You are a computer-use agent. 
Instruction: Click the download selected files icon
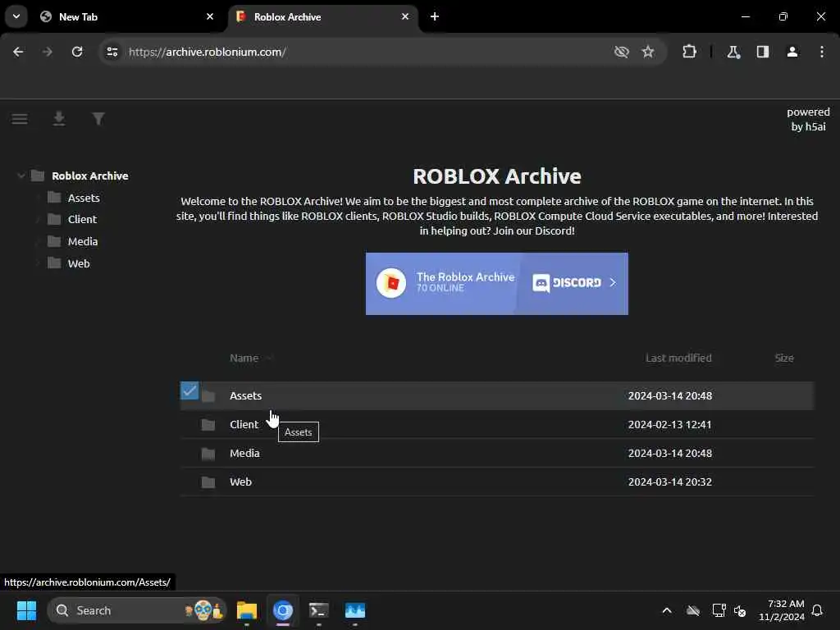pos(59,118)
